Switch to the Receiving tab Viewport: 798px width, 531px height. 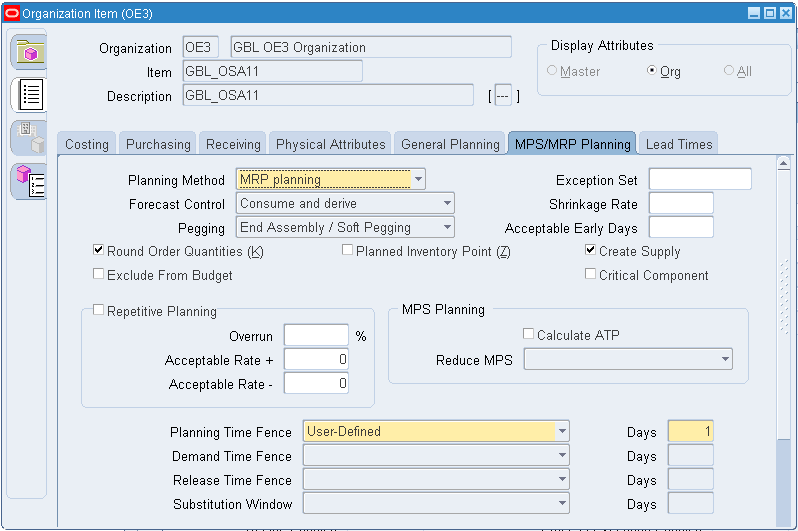tap(233, 144)
